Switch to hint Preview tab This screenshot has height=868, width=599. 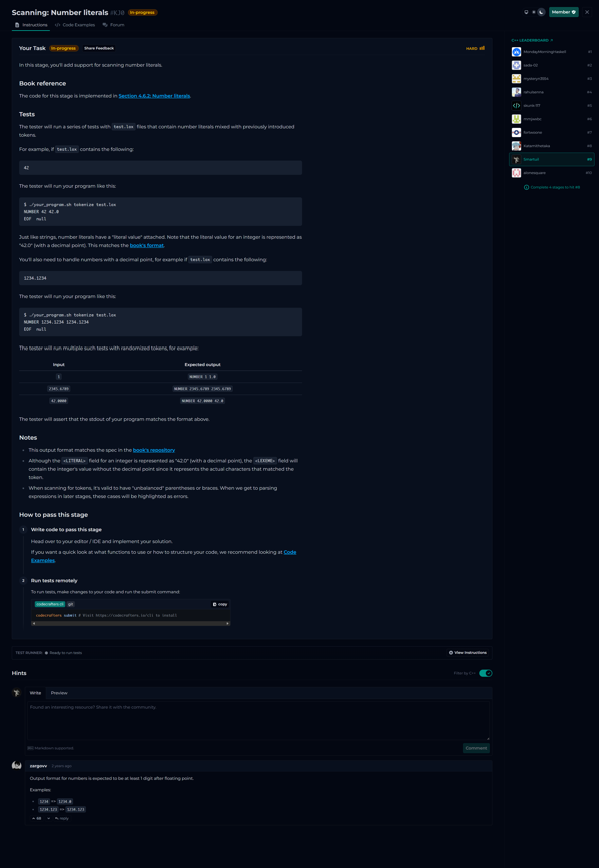pyautogui.click(x=59, y=693)
